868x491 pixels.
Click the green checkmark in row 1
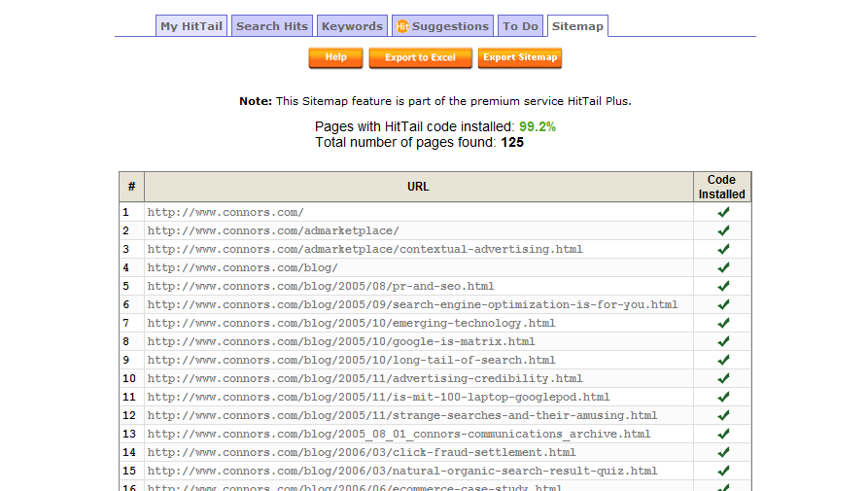coord(723,212)
